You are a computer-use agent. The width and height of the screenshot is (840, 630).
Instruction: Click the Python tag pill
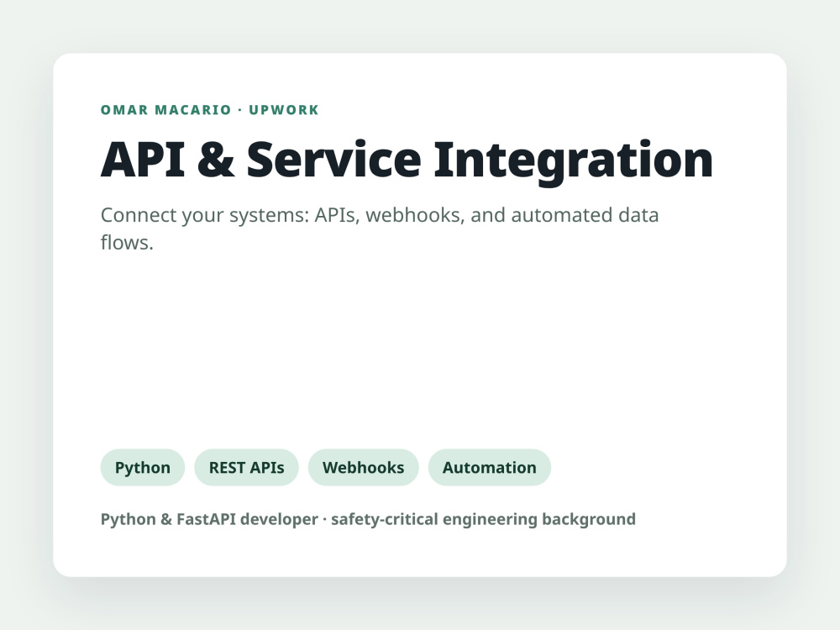click(143, 467)
